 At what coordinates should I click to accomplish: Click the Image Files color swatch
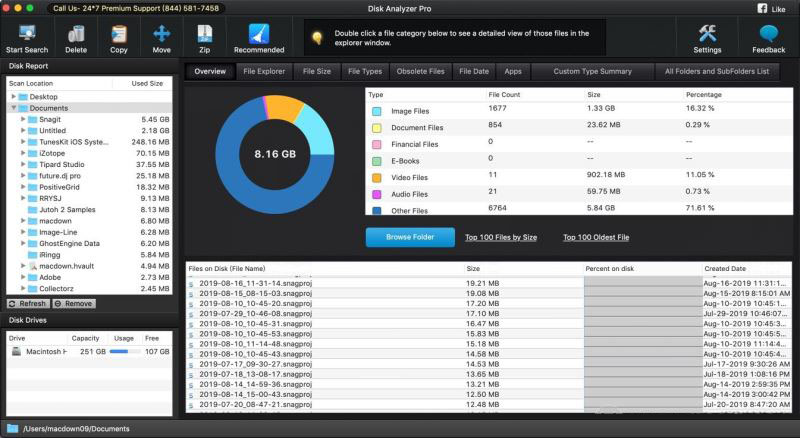(x=377, y=111)
